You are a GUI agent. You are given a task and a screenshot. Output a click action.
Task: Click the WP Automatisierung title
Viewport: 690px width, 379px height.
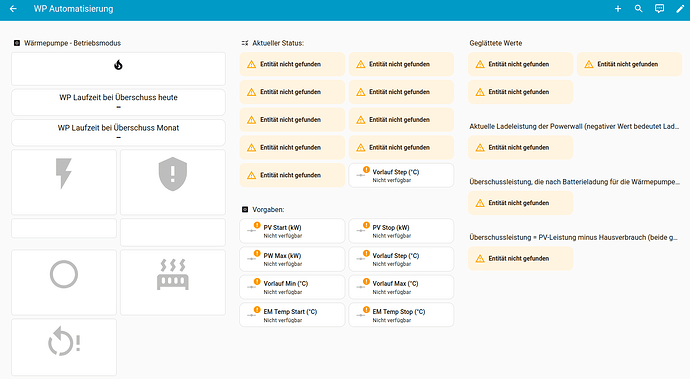(x=73, y=9)
